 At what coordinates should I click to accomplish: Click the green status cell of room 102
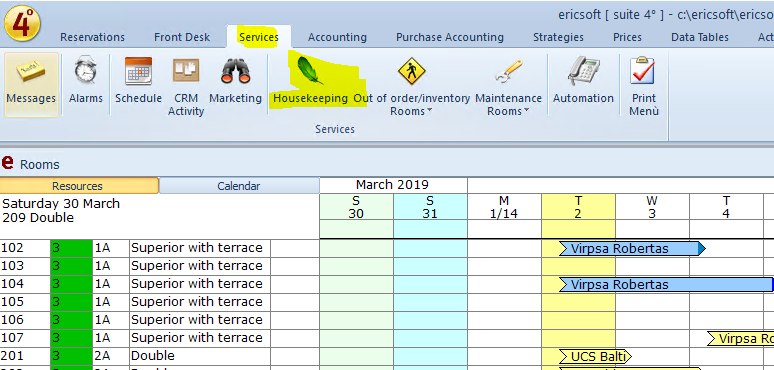click(71, 248)
